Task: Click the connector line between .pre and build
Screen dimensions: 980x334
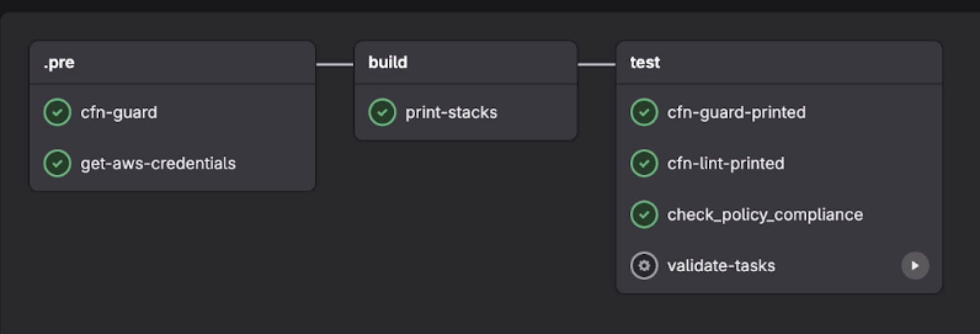Action: point(335,64)
